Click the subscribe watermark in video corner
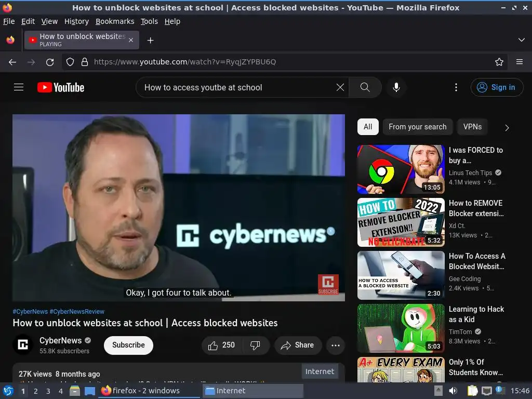532x399 pixels. 328,284
